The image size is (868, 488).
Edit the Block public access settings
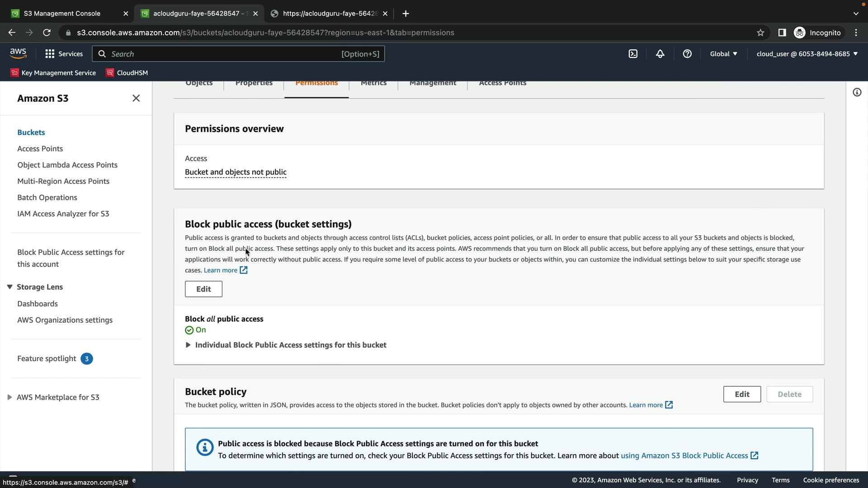click(203, 289)
